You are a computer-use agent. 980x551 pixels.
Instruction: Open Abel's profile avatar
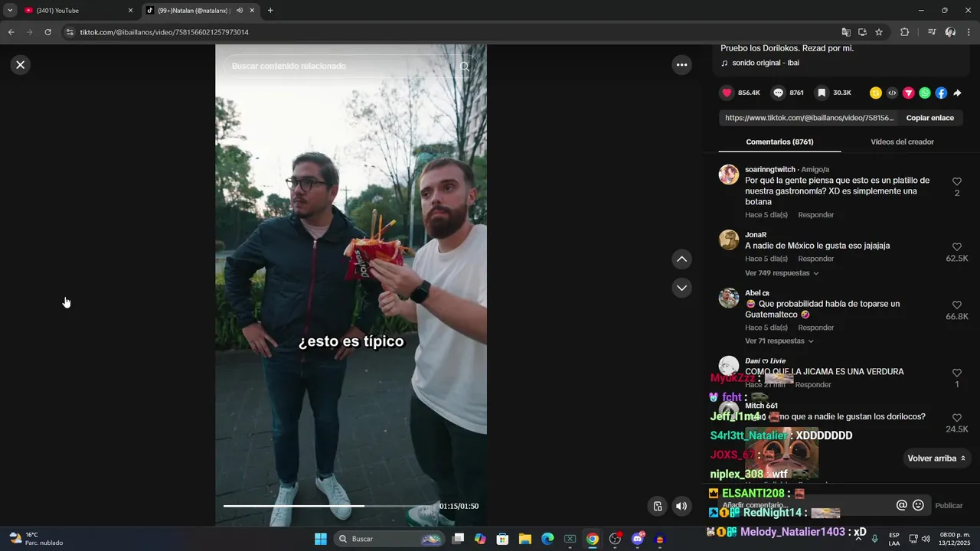(x=729, y=298)
